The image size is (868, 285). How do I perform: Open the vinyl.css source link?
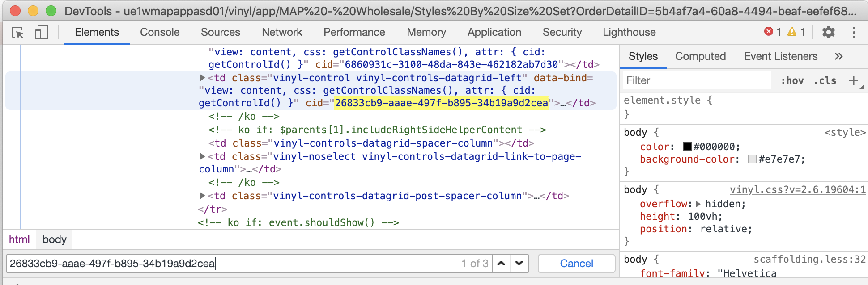[x=797, y=190]
